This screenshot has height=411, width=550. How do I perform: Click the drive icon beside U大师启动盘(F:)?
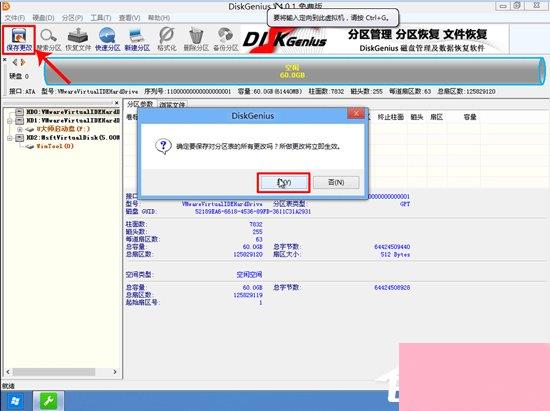30,129
